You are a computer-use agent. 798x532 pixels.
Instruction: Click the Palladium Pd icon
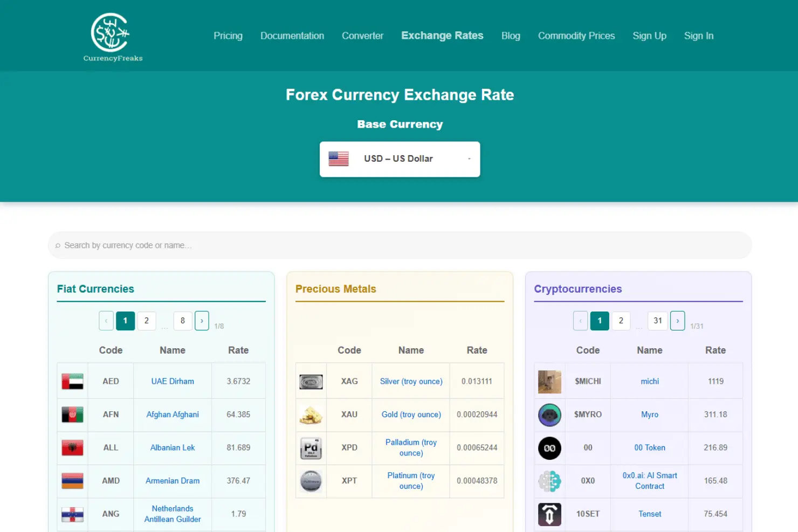(x=311, y=448)
